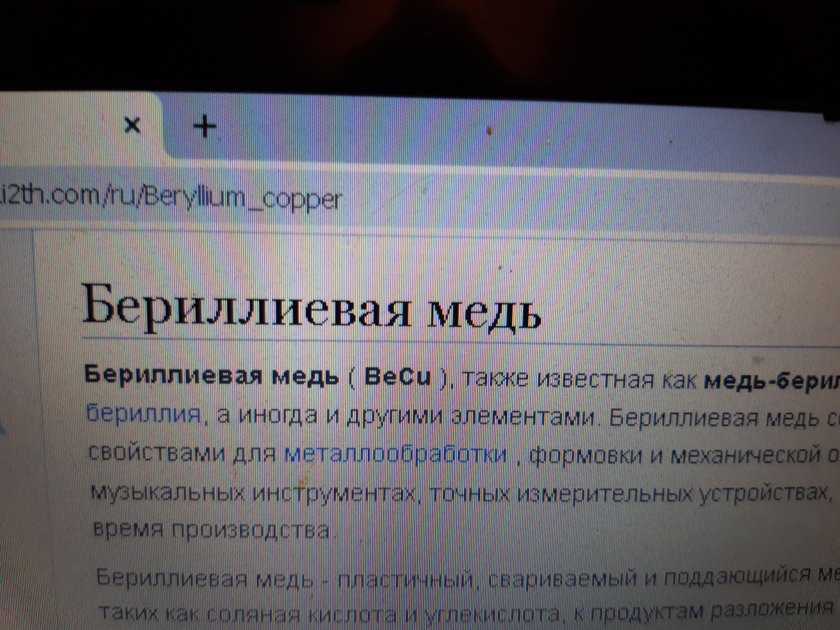The width and height of the screenshot is (840, 630).
Task: Click 'пластичный' in the second paragraph
Action: [x=406, y=580]
